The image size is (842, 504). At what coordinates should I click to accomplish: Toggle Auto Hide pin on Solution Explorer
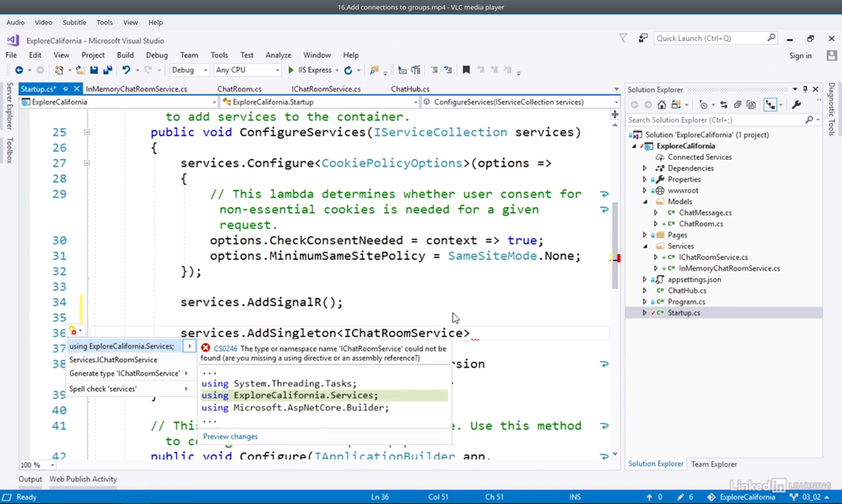[805, 89]
